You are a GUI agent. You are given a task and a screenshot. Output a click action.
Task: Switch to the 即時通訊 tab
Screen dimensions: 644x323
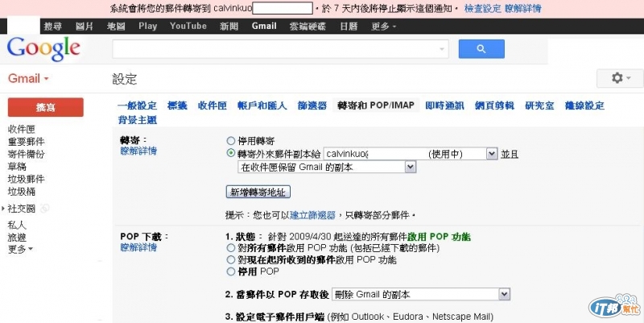[445, 106]
